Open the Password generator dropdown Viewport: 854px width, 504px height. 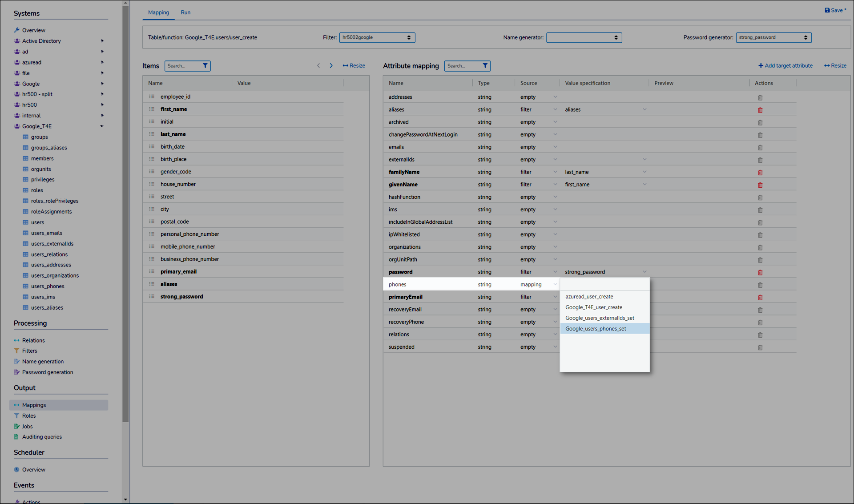(773, 38)
